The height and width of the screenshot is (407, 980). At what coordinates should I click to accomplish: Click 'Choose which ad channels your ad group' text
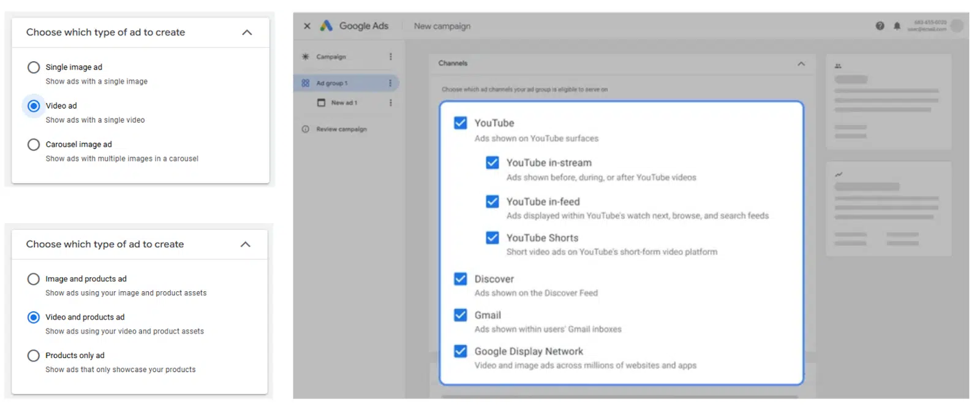tap(525, 89)
